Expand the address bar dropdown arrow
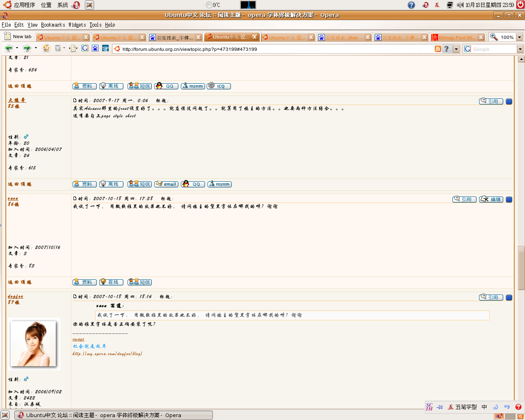 (456, 49)
